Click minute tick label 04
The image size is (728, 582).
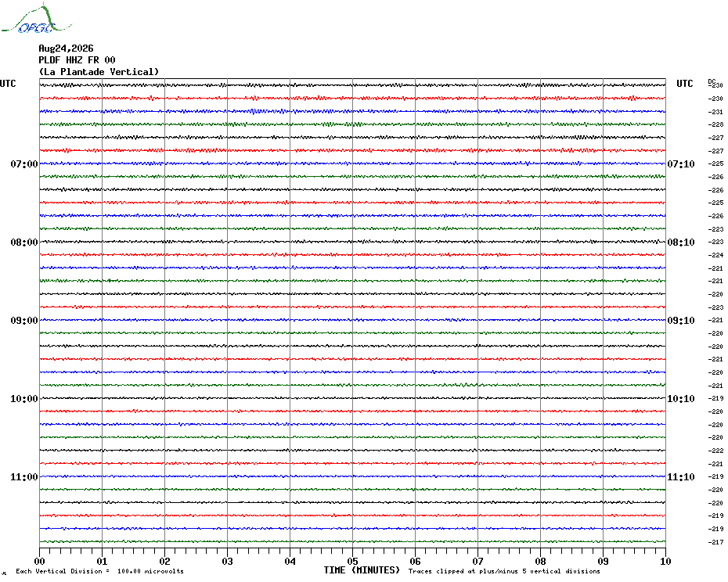point(290,561)
